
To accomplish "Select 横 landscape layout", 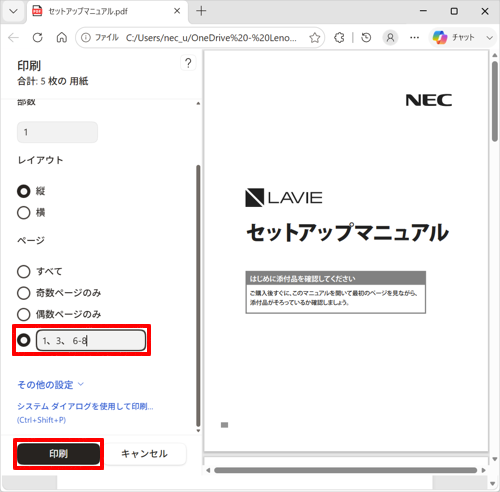I will tap(23, 213).
